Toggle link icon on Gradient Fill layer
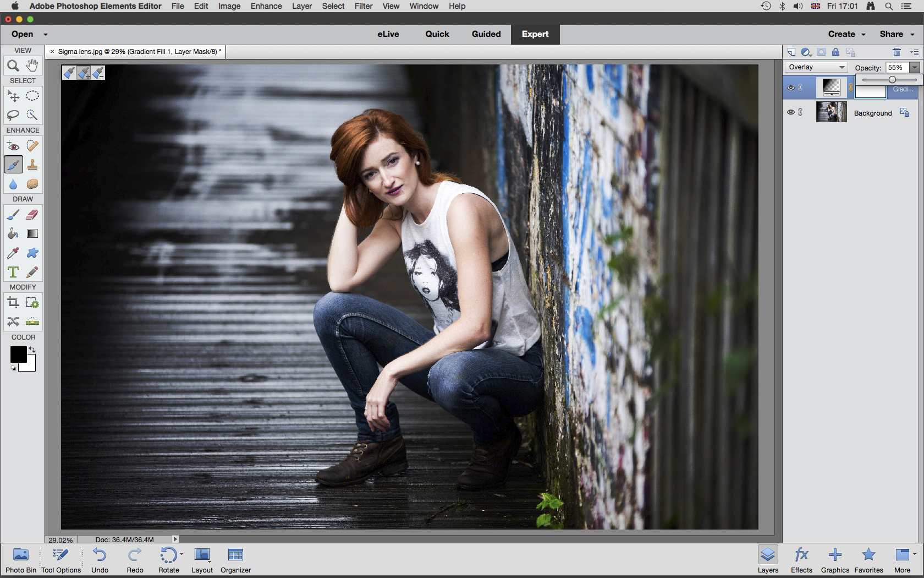 pyautogui.click(x=801, y=87)
